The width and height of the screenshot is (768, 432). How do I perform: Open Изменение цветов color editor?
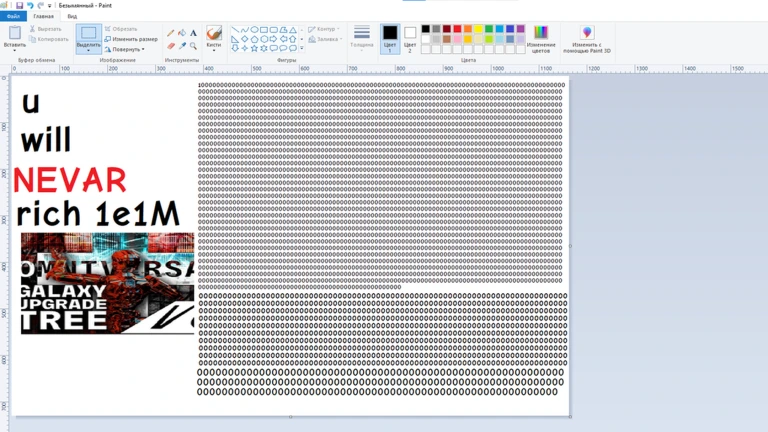point(541,39)
